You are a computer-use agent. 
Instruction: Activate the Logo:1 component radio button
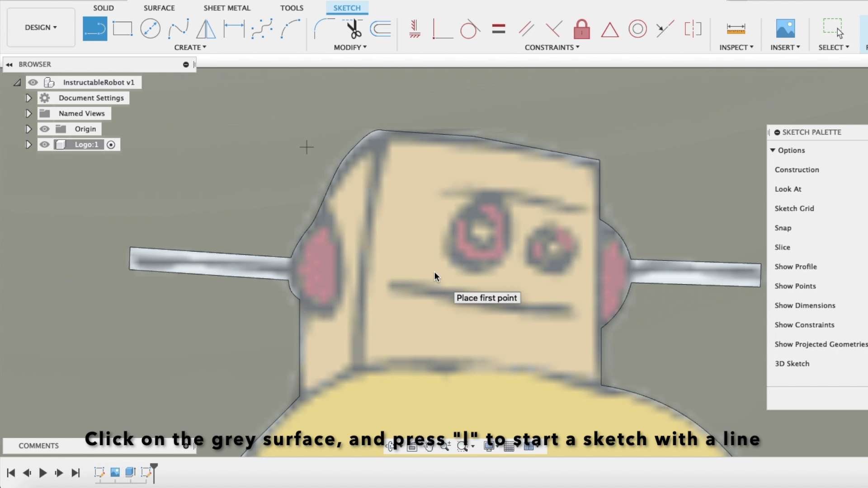pos(111,145)
